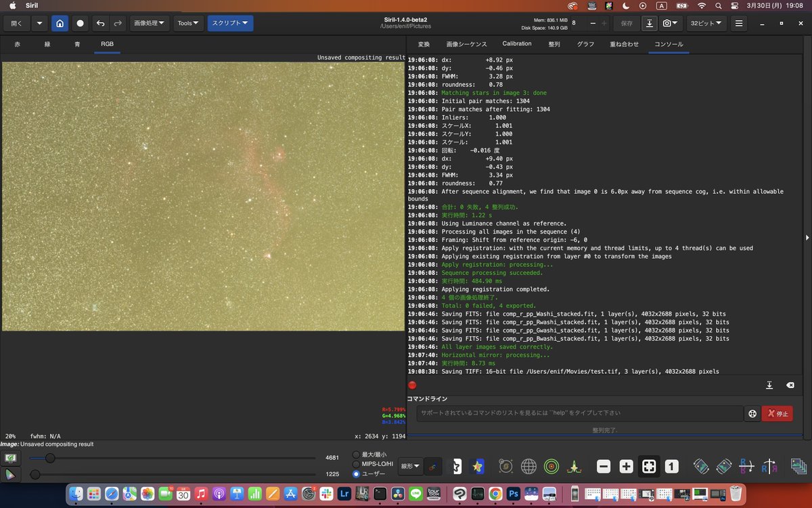Open the snapshot camera dropdown
Viewport: 812px width, 508px height.
pyautogui.click(x=671, y=23)
